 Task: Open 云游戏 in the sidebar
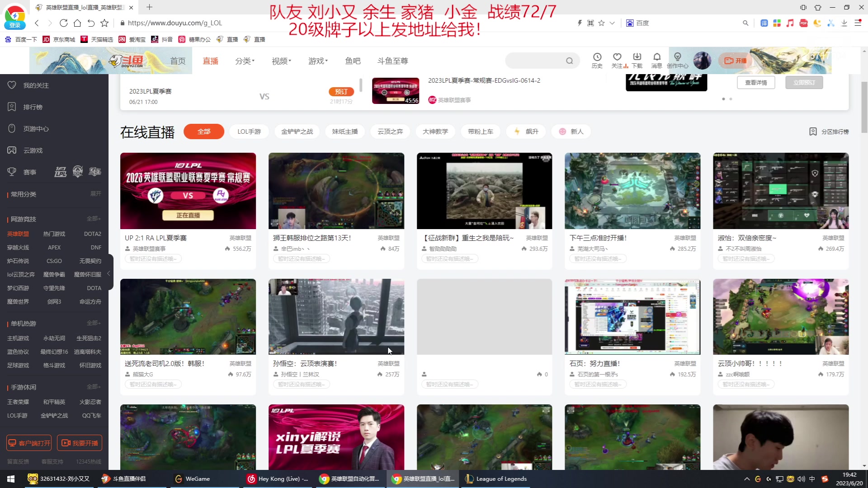[32, 150]
